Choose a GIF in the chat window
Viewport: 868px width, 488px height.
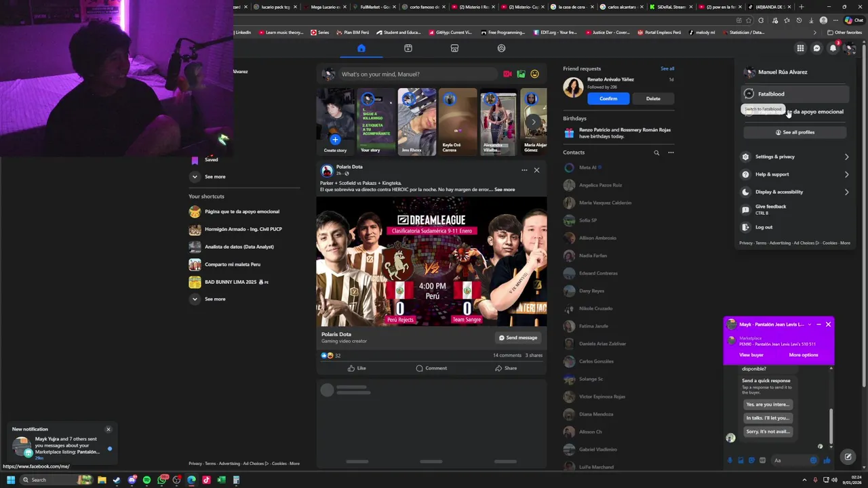[762, 460]
